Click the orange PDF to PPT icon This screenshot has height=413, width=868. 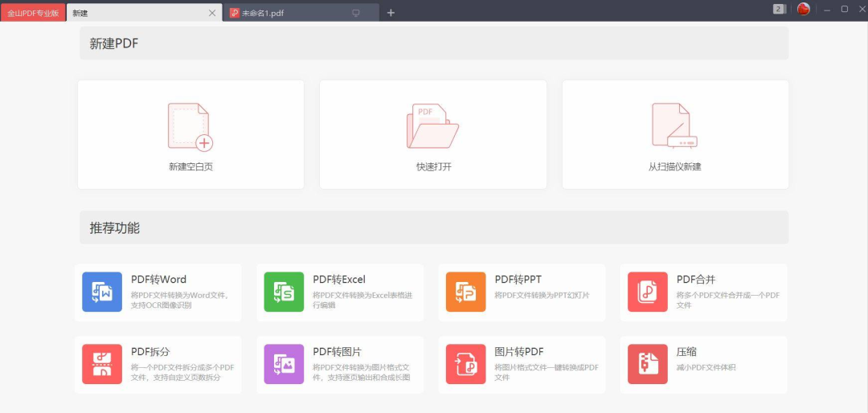pyautogui.click(x=465, y=292)
